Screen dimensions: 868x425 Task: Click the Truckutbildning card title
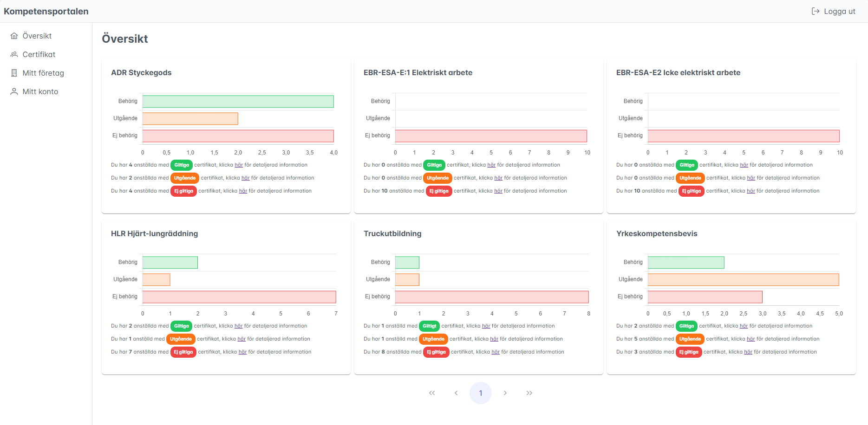tap(392, 233)
